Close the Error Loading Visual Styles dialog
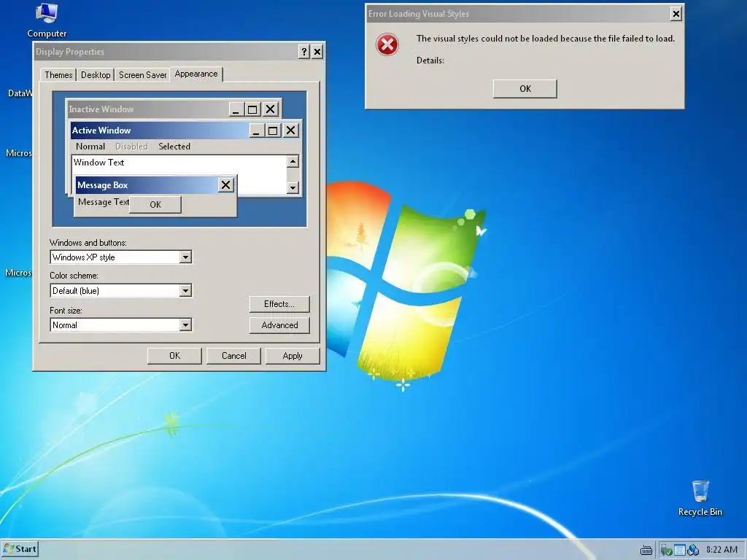Image resolution: width=747 pixels, height=560 pixels. pyautogui.click(x=676, y=14)
